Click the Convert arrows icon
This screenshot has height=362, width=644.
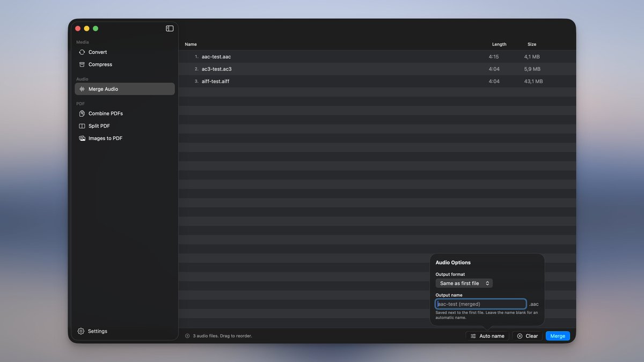82,52
